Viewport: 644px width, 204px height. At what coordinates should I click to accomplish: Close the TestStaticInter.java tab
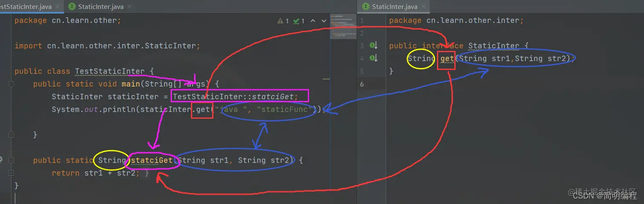pyautogui.click(x=58, y=6)
